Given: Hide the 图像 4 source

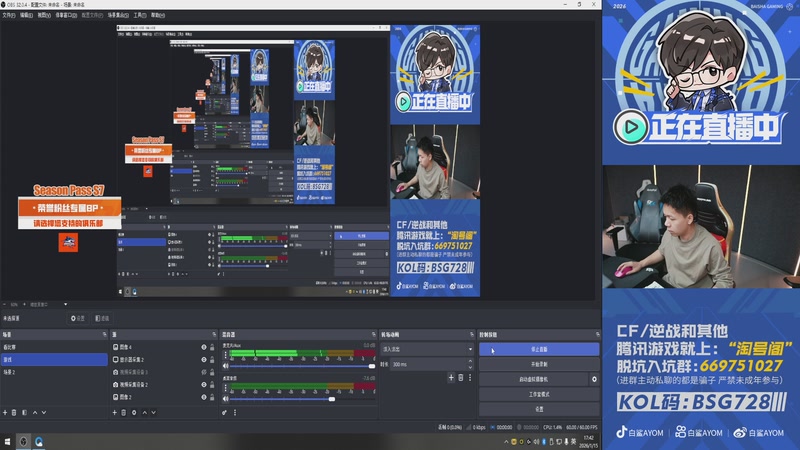Looking at the screenshot, I should pyautogui.click(x=204, y=347).
